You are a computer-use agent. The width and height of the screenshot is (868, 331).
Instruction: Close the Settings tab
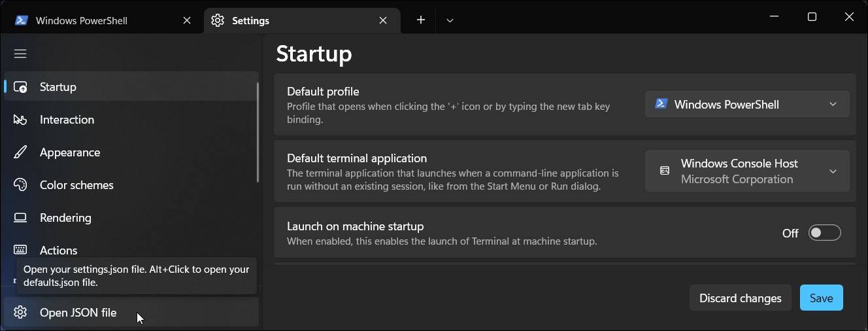click(383, 20)
